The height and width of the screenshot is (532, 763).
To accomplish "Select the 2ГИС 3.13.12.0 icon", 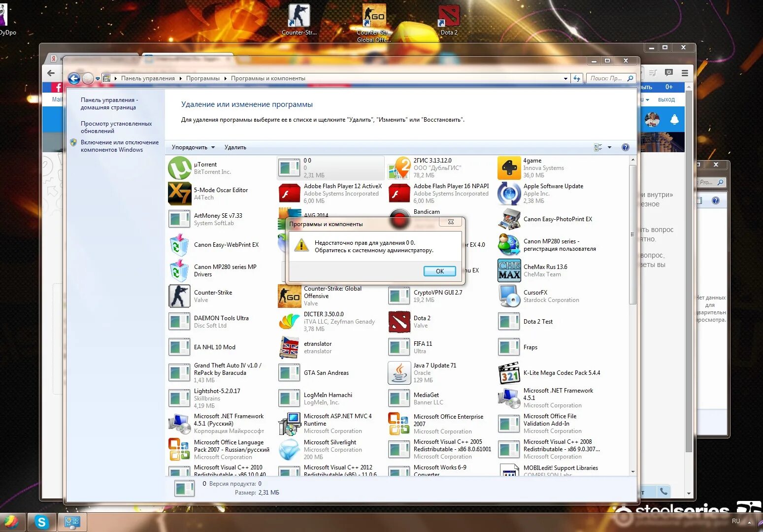I will click(399, 168).
